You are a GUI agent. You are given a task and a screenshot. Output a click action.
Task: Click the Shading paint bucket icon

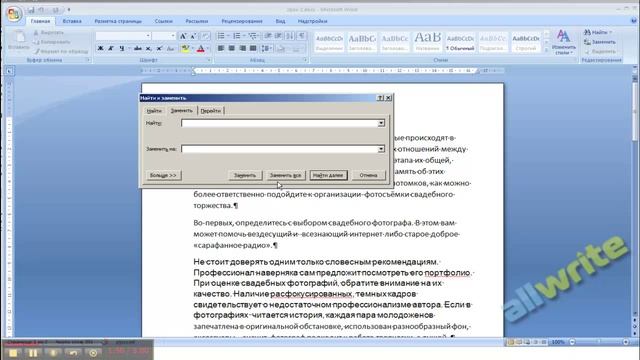coord(281,49)
